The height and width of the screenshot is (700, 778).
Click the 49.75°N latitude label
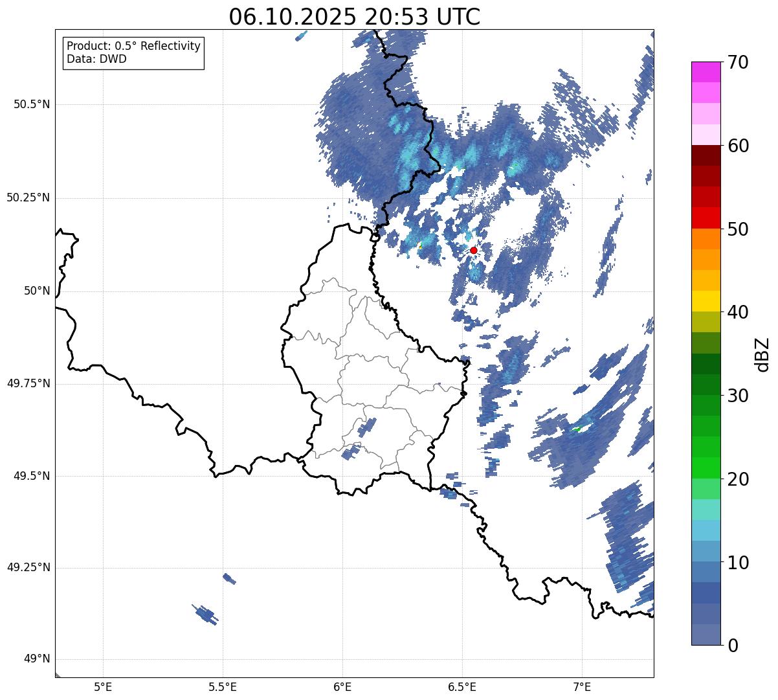[28, 383]
